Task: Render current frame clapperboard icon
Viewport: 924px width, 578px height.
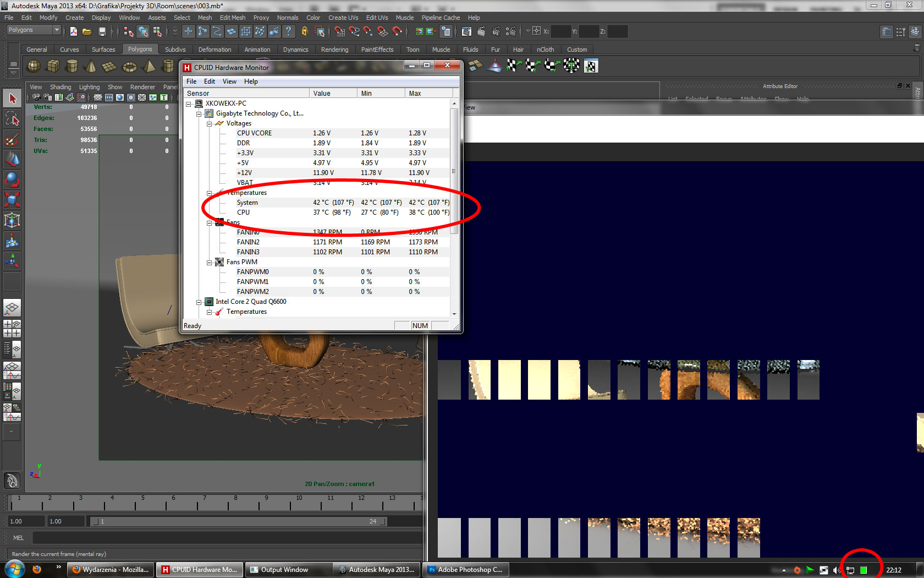Action: (482, 31)
